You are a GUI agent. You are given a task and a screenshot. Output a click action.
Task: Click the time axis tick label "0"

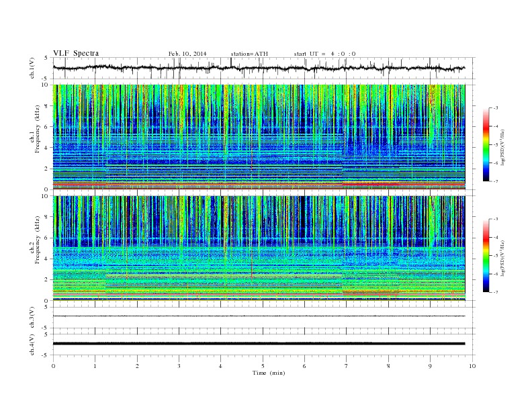tap(53, 366)
